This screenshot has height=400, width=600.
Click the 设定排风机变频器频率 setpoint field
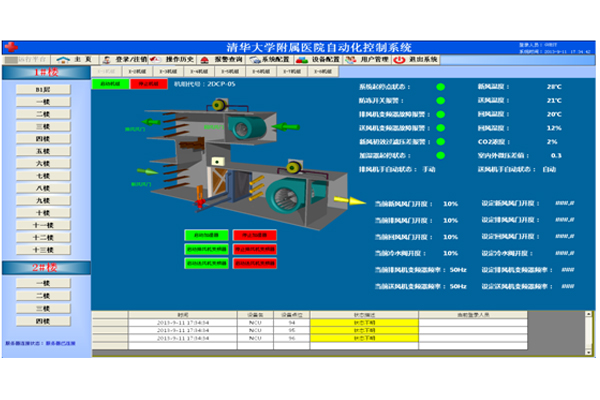coord(568,270)
